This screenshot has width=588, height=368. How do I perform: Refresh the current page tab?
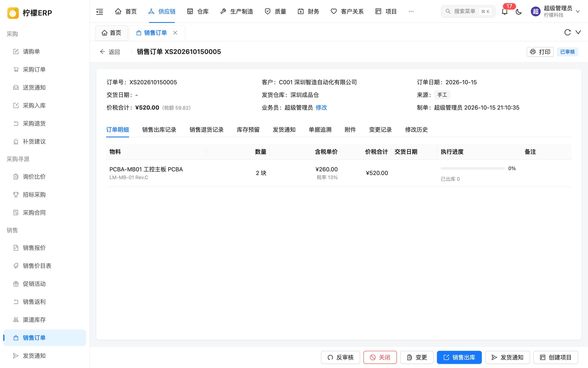567,32
